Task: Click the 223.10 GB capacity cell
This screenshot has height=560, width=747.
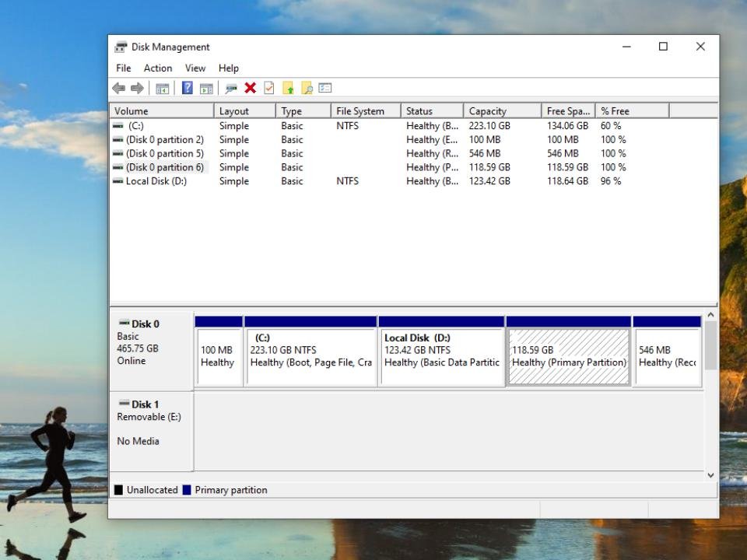Action: pos(489,126)
